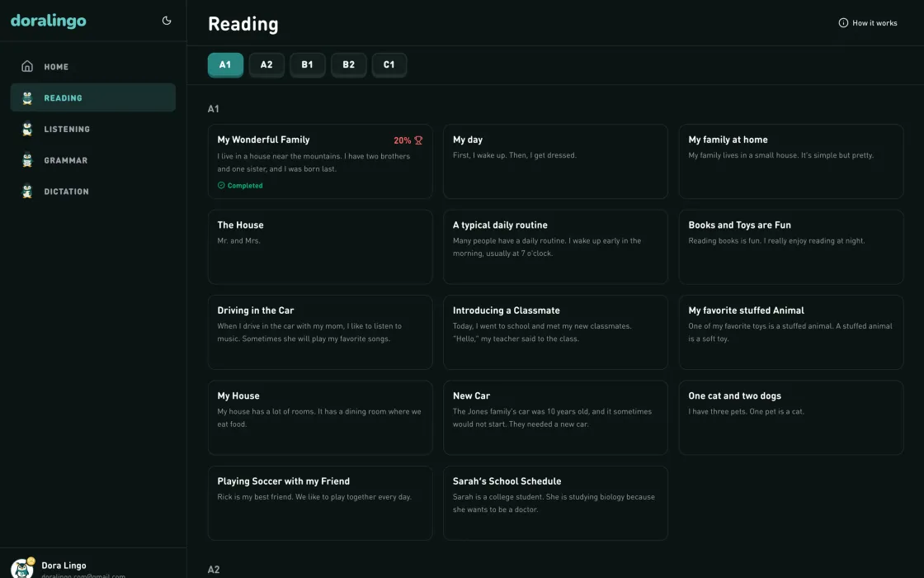Select the C1 level tab
The height and width of the screenshot is (578, 924).
tap(389, 65)
